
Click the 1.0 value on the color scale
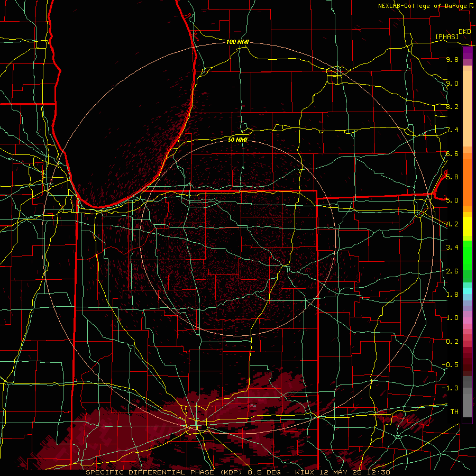(452, 318)
